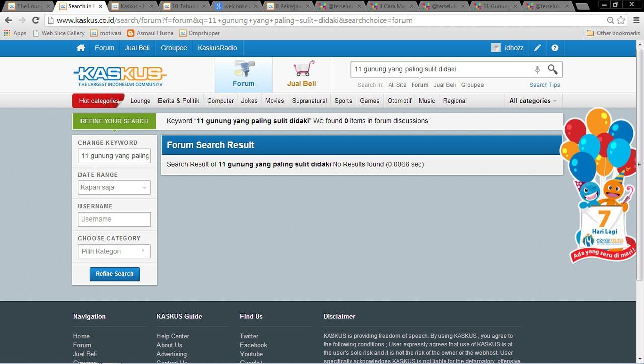This screenshot has width=644, height=364.
Task: Click Jual Beli in top navigation
Action: click(x=137, y=48)
